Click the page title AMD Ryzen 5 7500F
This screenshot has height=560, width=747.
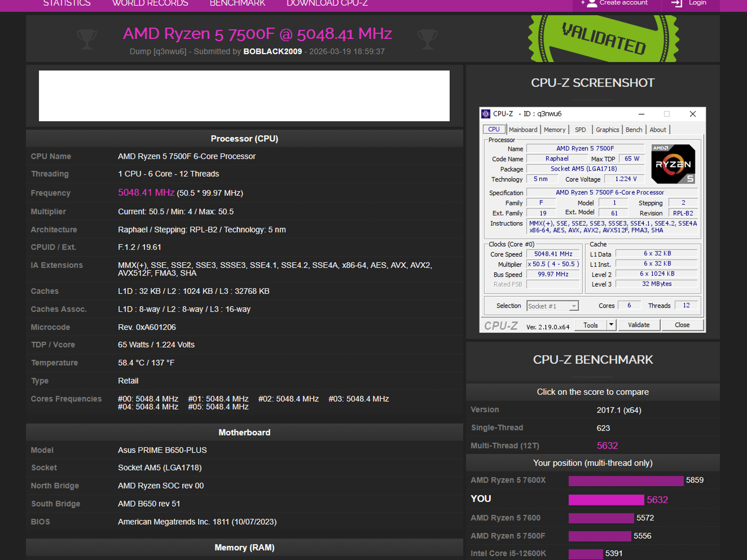(x=258, y=34)
